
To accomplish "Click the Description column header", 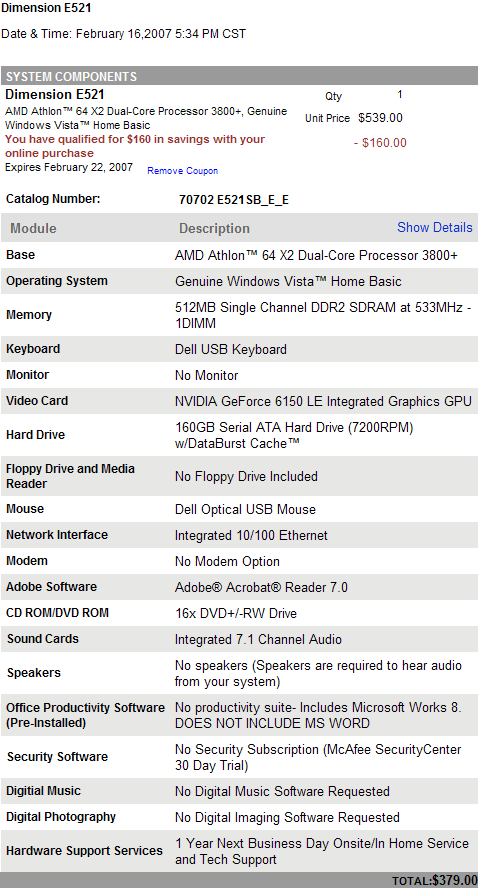I will click(214, 228).
